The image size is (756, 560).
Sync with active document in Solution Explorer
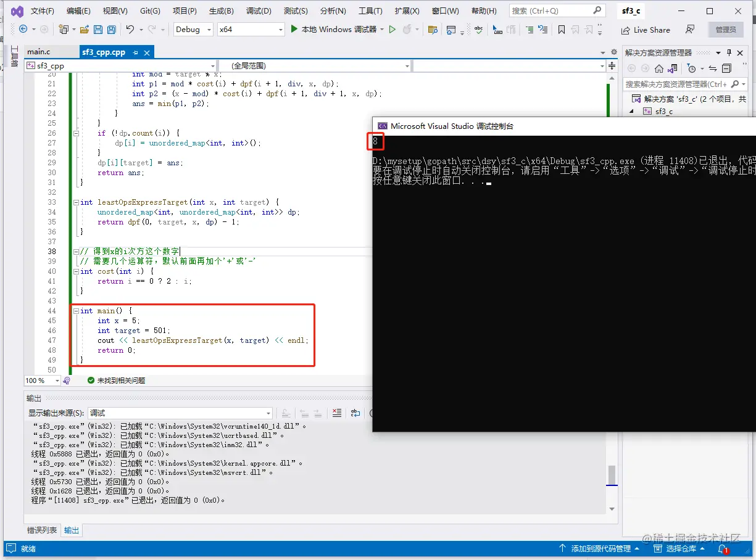[x=713, y=68]
